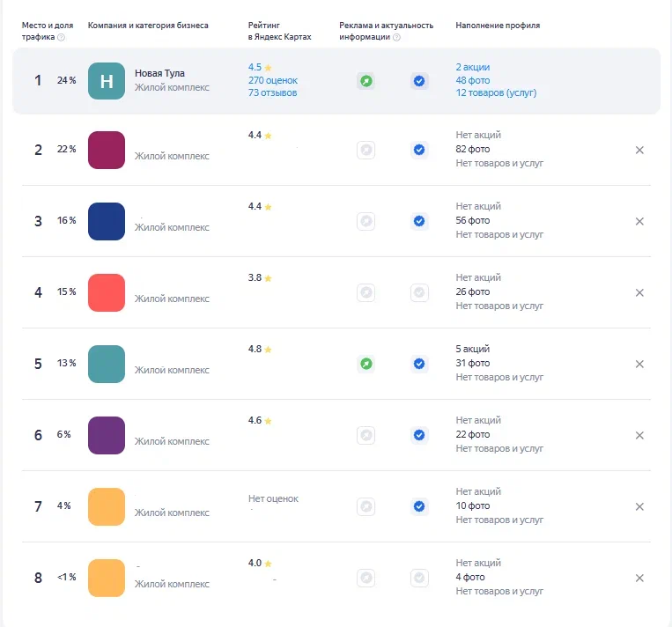672x627 pixels.
Task: Open the 270 оценок link
Action: pos(272,80)
